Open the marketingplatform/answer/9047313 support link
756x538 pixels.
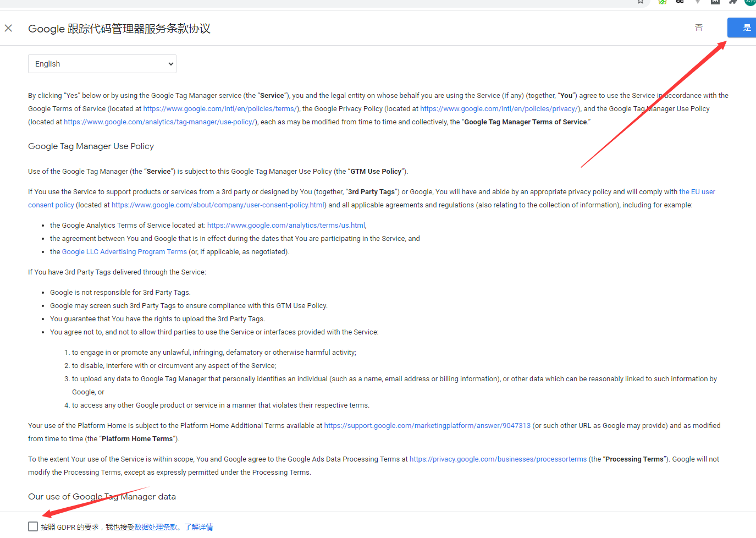427,426
